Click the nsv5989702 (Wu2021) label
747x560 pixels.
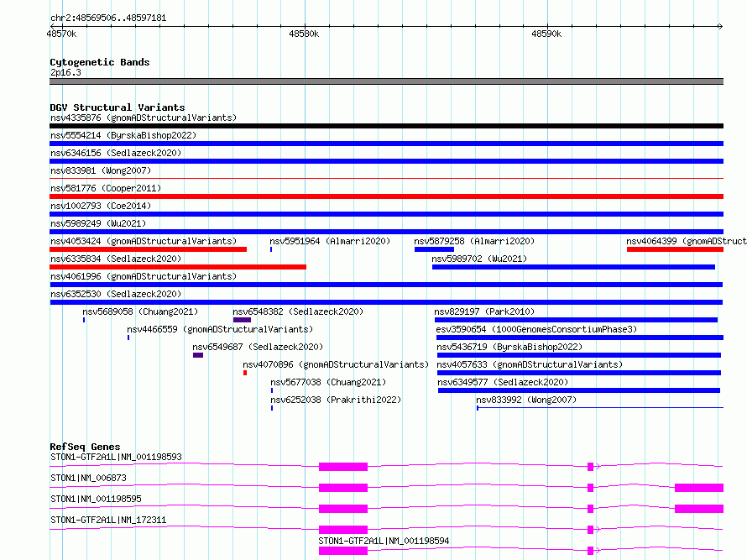tap(479, 259)
